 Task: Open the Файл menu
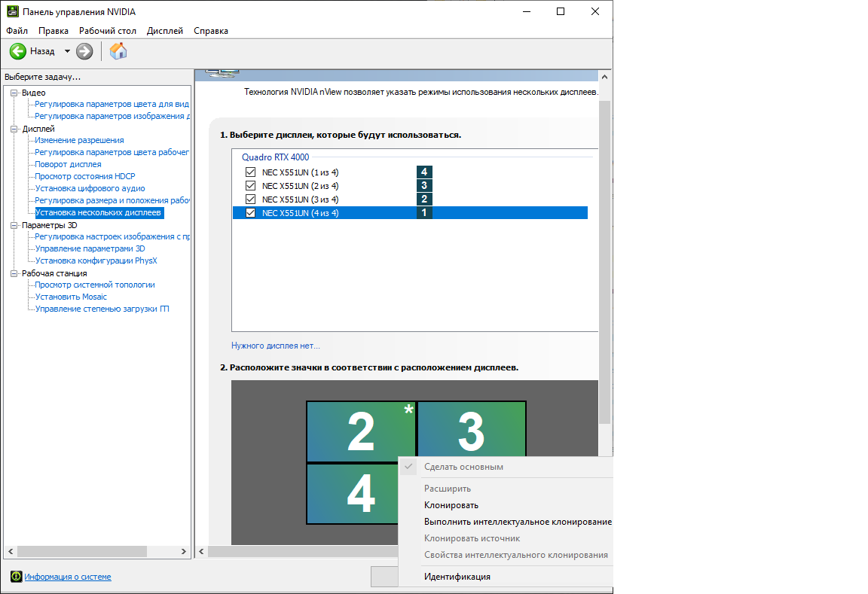click(x=17, y=31)
